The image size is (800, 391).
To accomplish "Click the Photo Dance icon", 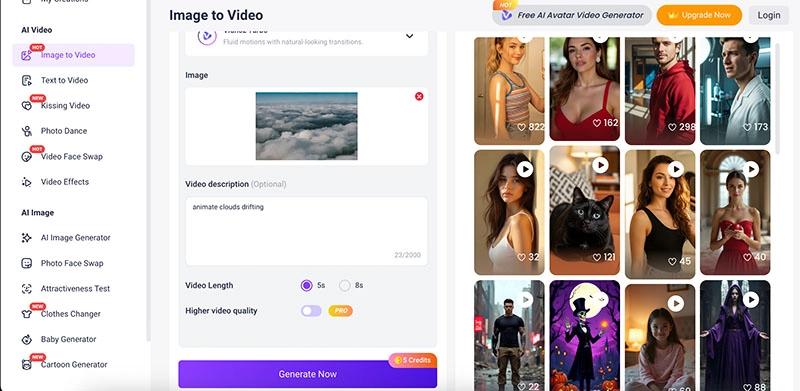I will pos(27,131).
